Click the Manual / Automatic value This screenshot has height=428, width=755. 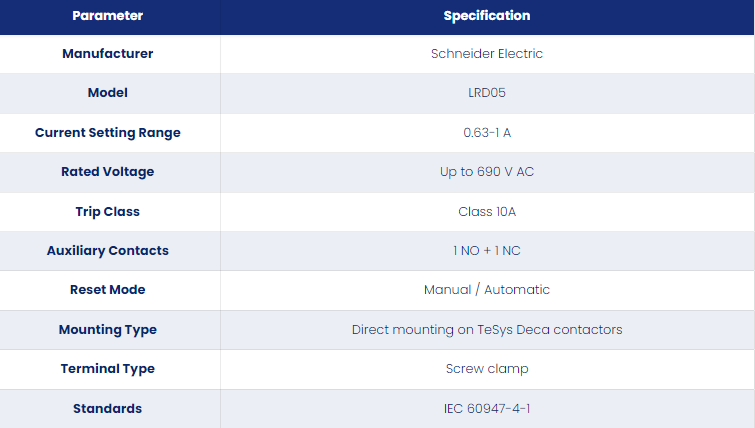(x=487, y=290)
